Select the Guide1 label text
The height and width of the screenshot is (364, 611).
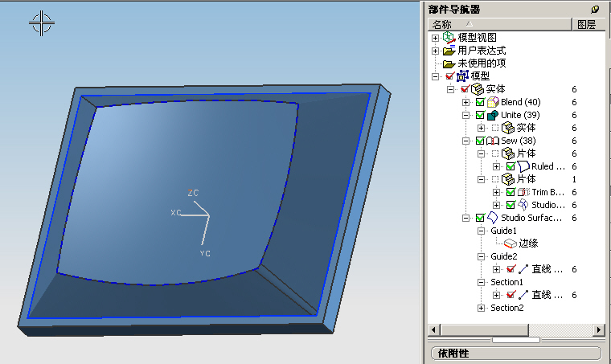tap(503, 231)
